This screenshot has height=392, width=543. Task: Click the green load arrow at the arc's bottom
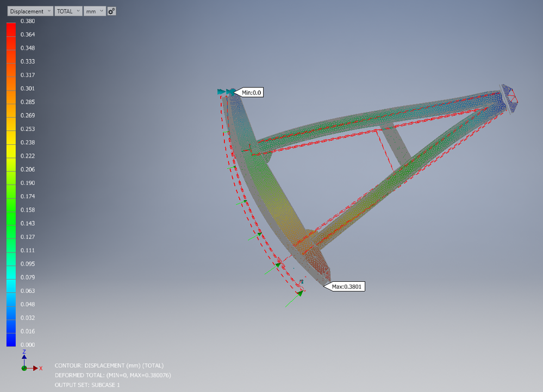[295, 299]
